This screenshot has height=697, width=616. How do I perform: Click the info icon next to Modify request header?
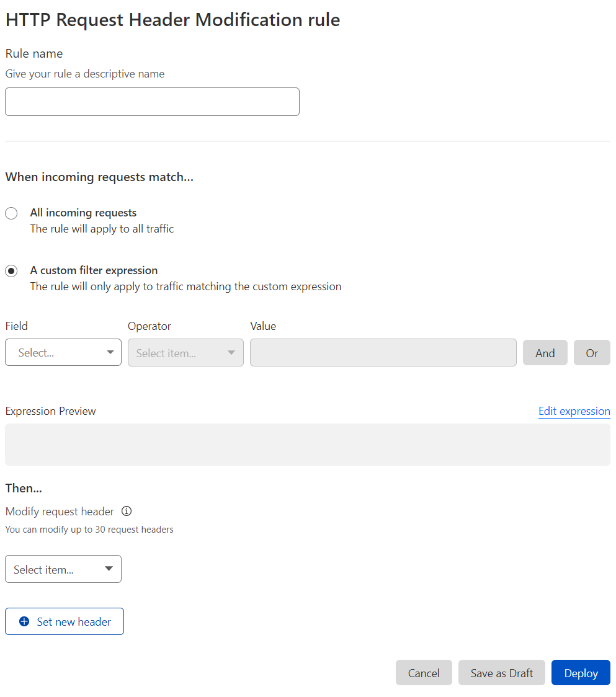(127, 511)
